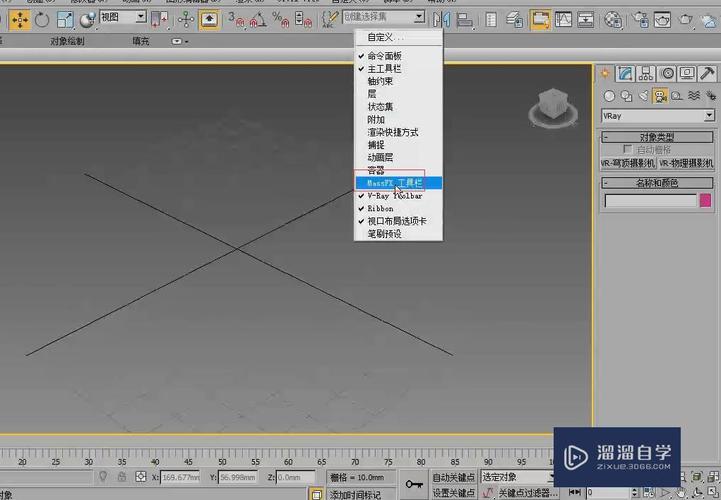Select the Scale tool in main toolbar

65,20
